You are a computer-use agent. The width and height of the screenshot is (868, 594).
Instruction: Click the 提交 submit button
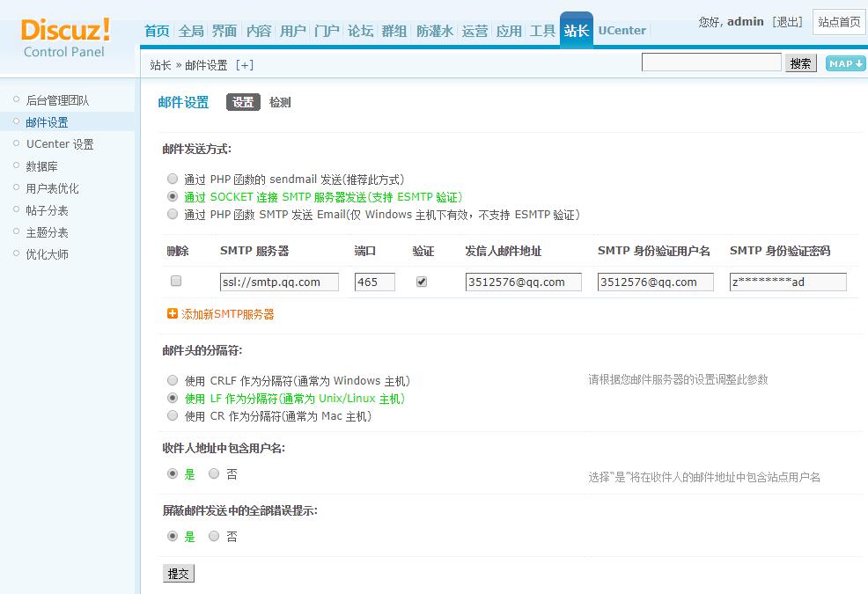point(179,574)
